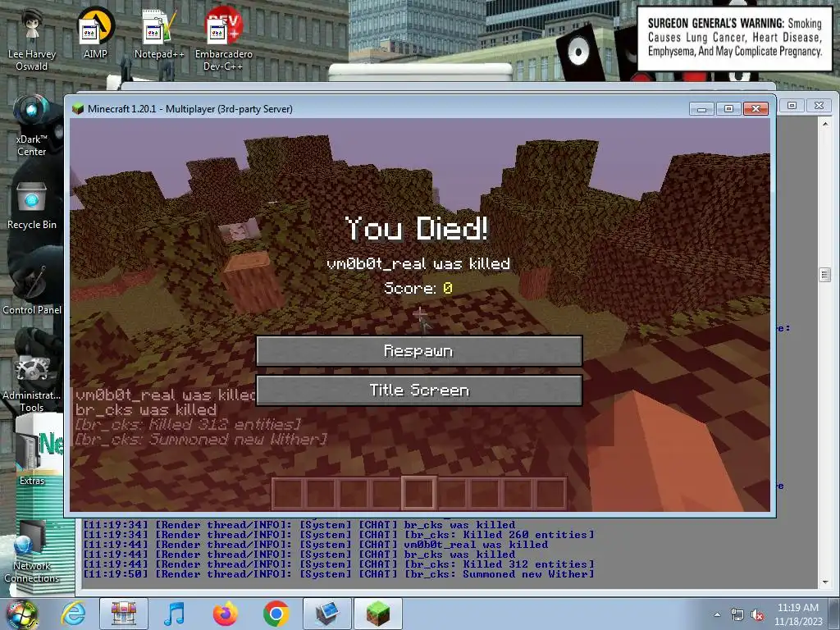The image size is (840, 630).
Task: Close the background console window
Action: pyautogui.click(x=819, y=106)
